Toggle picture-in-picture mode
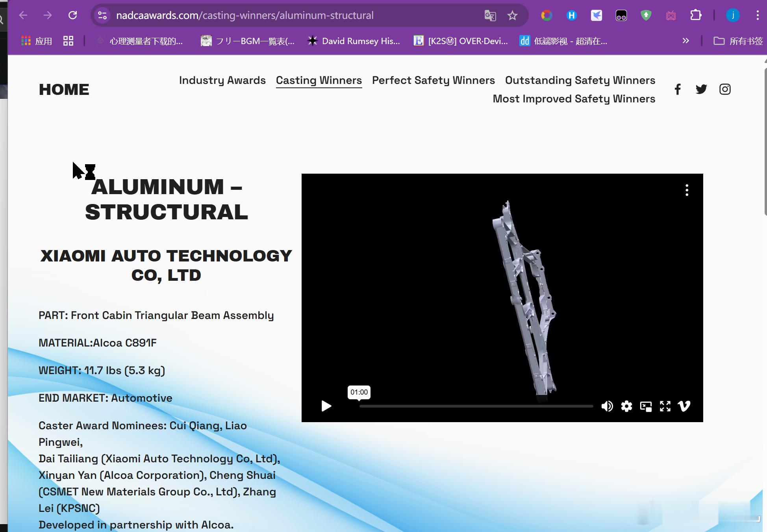The image size is (767, 532). [646, 406]
